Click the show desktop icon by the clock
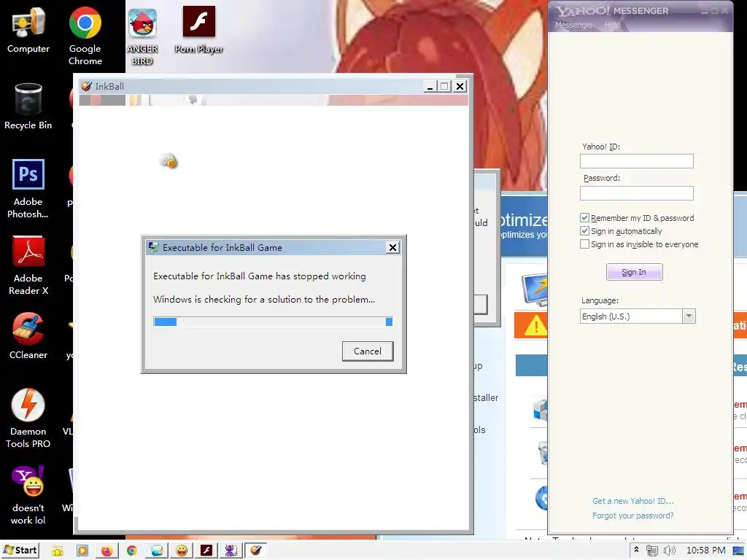Screen dimensions: 747x560 (738, 551)
